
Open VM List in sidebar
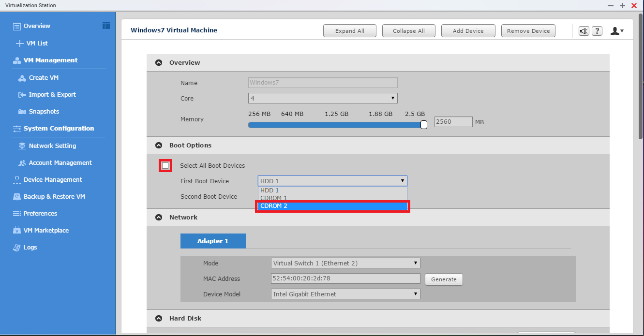pyautogui.click(x=37, y=44)
